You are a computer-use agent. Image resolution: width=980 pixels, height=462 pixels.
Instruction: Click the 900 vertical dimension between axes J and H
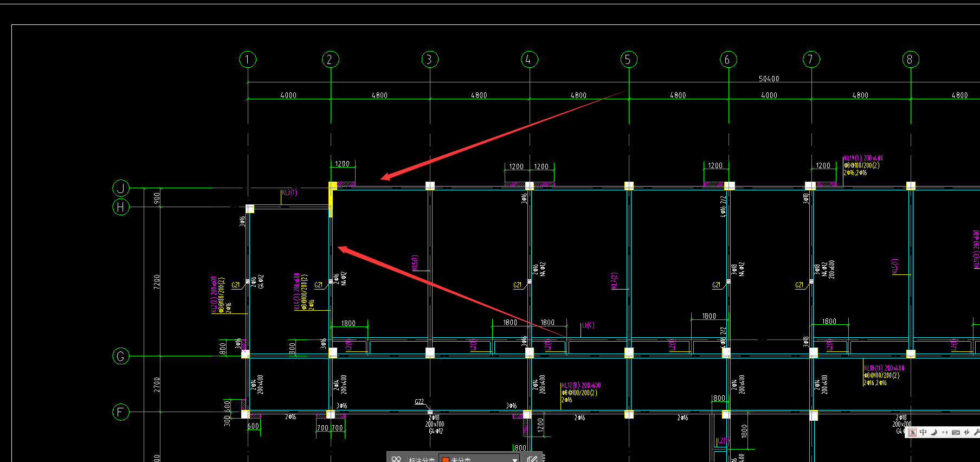(157, 198)
